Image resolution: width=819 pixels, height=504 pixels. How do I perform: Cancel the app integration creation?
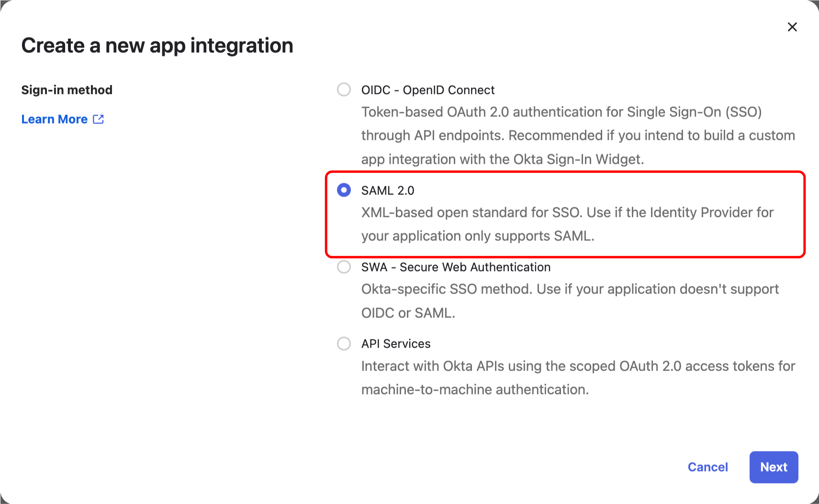click(707, 467)
